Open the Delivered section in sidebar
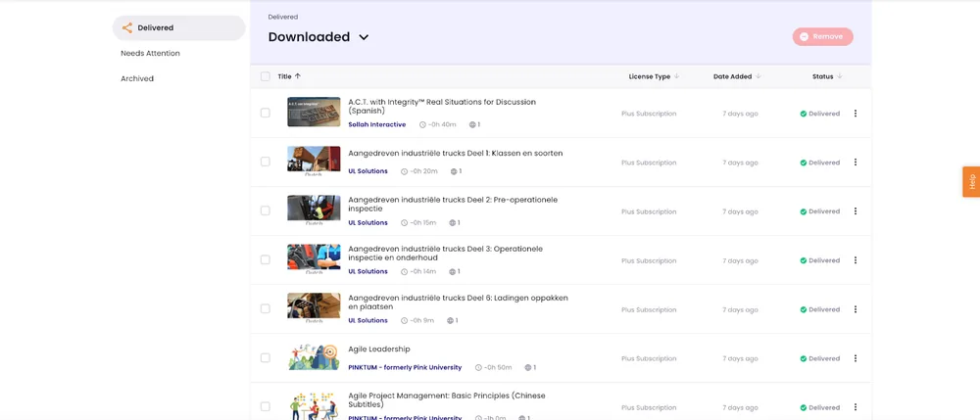 pyautogui.click(x=178, y=28)
